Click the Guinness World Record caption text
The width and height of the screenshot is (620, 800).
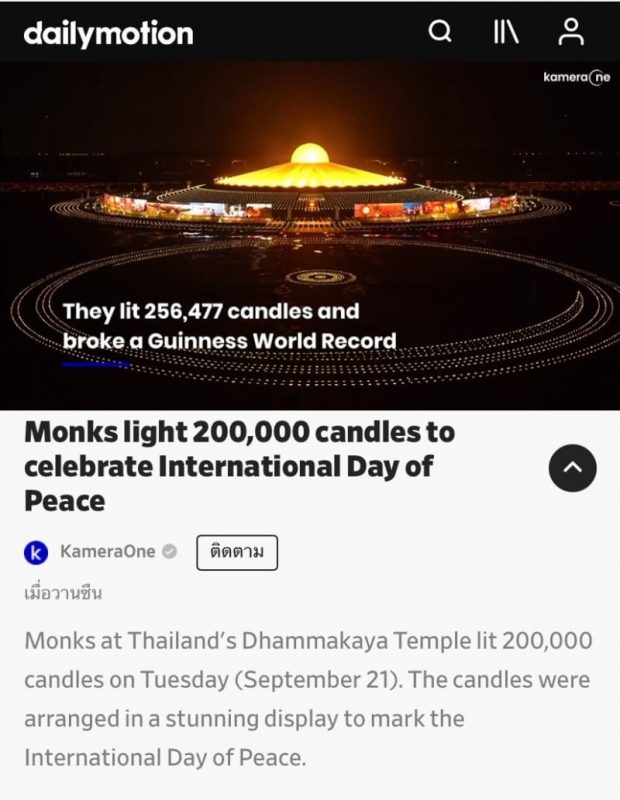coord(230,341)
